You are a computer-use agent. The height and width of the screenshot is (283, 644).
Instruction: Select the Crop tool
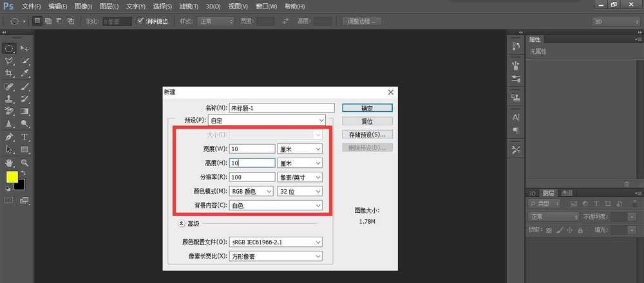coord(9,73)
